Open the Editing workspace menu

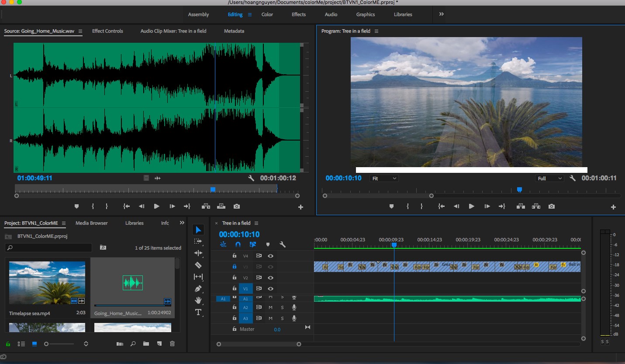250,14
